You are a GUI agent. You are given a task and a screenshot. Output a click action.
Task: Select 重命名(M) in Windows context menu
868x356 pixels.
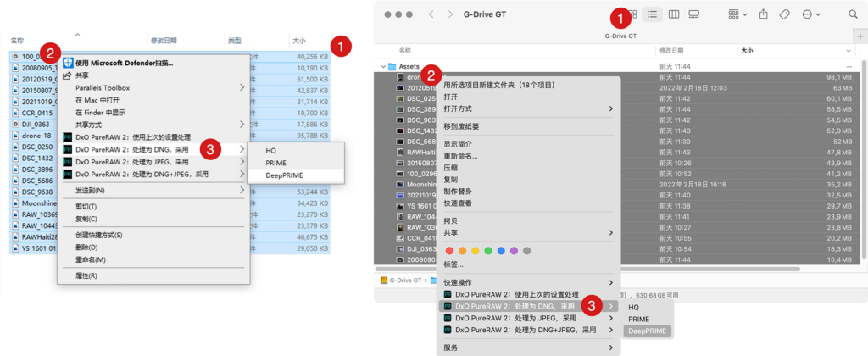coord(90,259)
